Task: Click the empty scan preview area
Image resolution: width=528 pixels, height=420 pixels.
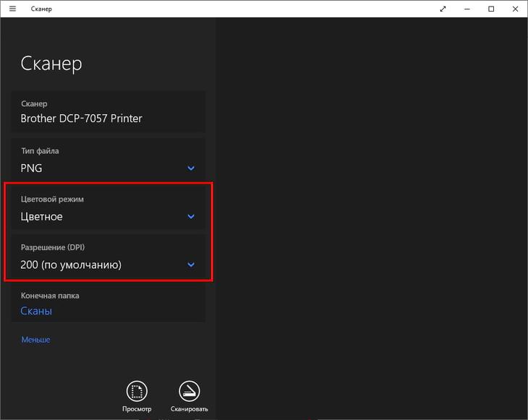Action: point(372,217)
